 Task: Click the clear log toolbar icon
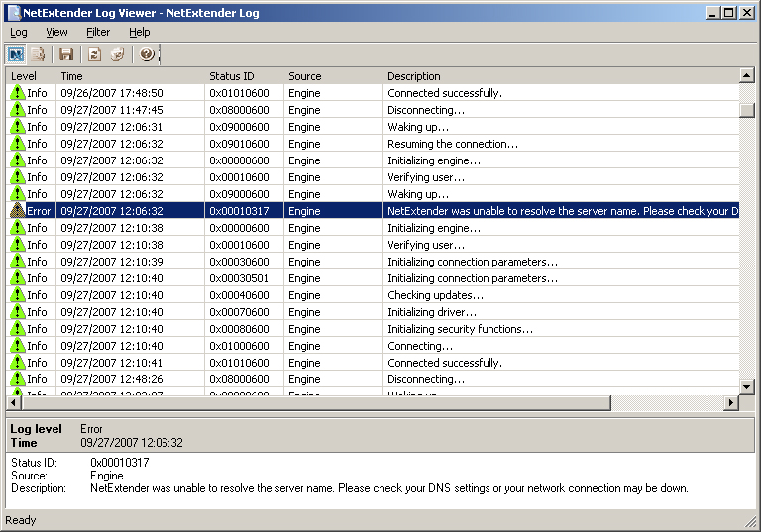click(x=117, y=54)
